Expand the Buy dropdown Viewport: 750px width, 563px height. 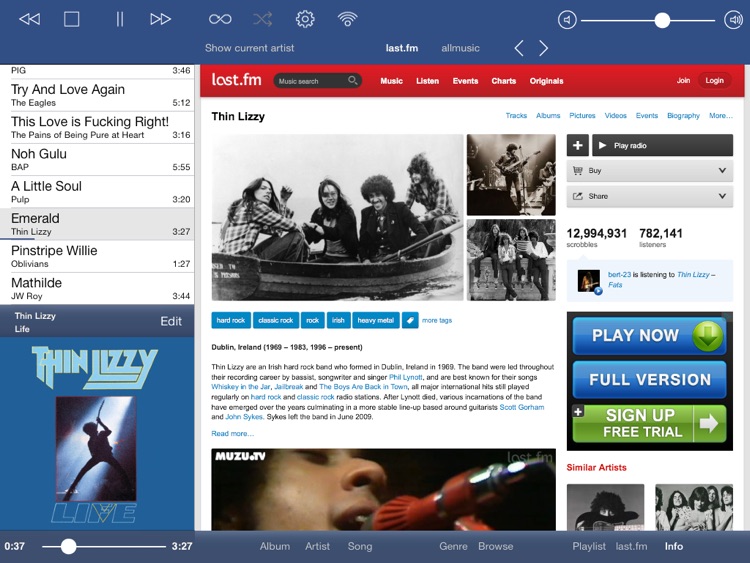pyautogui.click(x=650, y=171)
